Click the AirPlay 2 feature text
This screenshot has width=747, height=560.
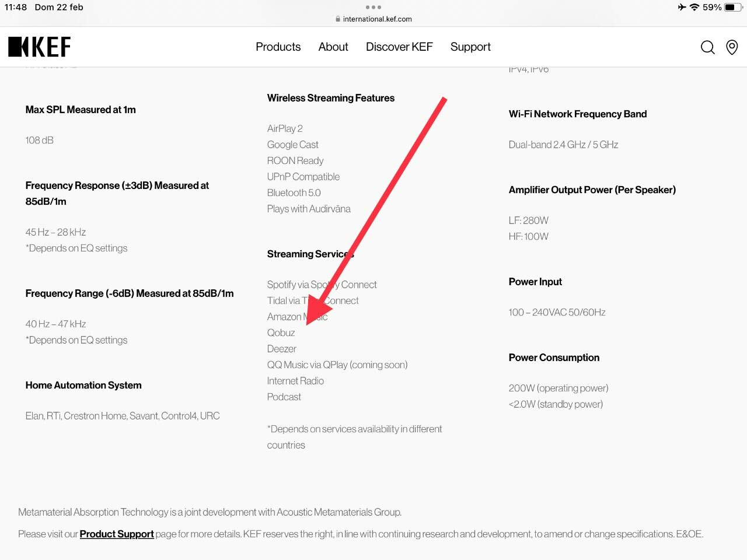[285, 128]
